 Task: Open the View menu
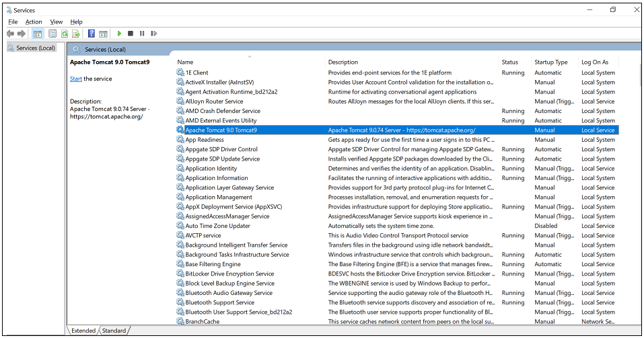(57, 22)
